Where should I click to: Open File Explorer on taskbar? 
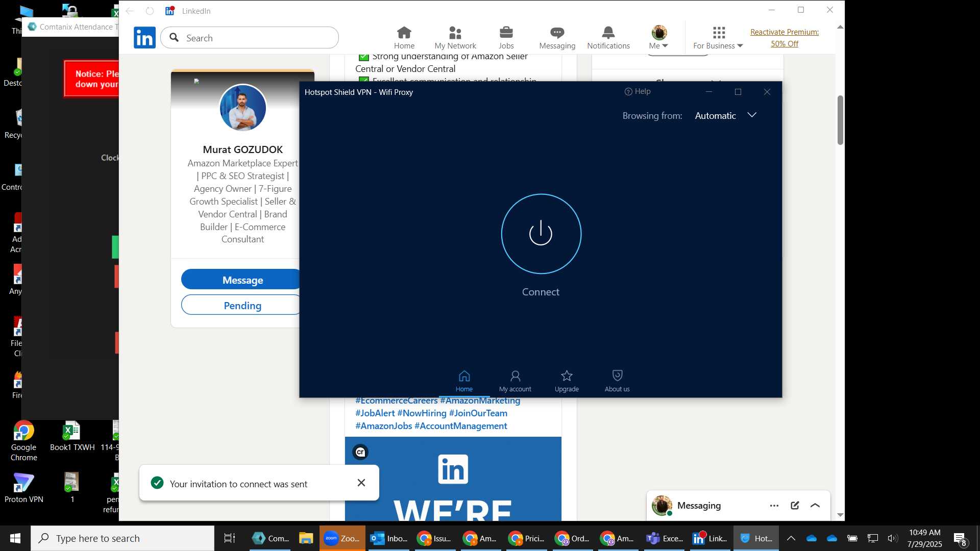pyautogui.click(x=306, y=538)
